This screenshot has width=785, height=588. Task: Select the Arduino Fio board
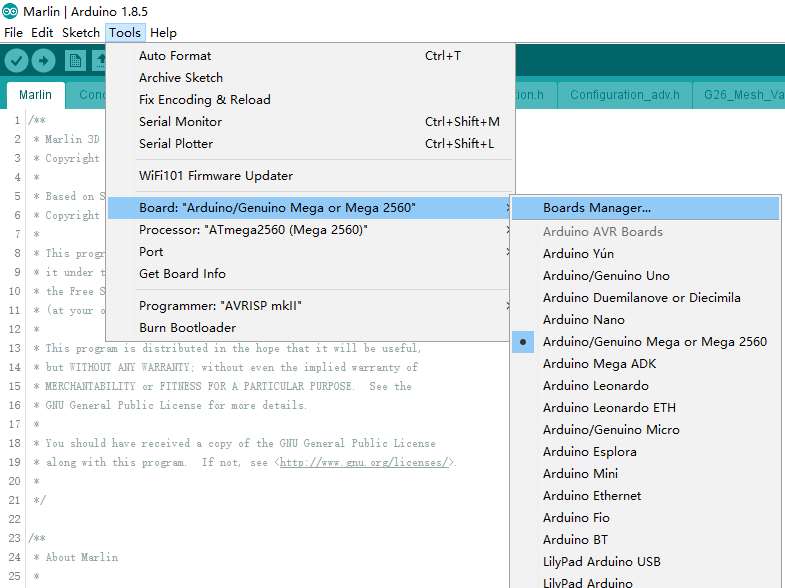pyautogui.click(x=645, y=518)
